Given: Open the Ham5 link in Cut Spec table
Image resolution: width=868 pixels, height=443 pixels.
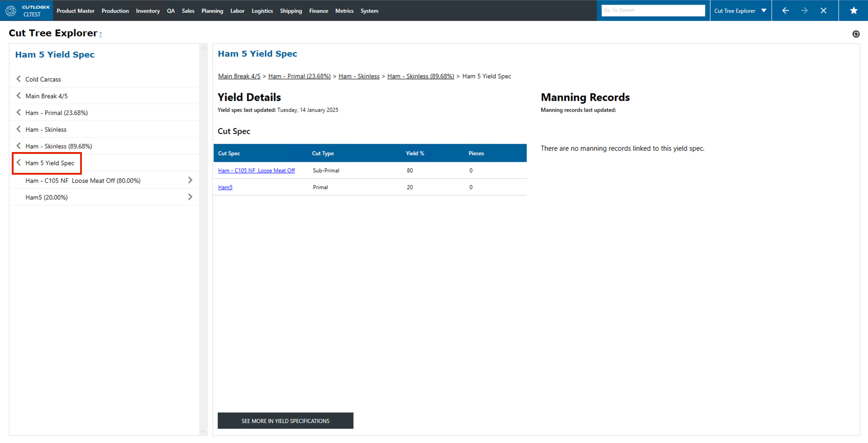Looking at the screenshot, I should (x=225, y=187).
